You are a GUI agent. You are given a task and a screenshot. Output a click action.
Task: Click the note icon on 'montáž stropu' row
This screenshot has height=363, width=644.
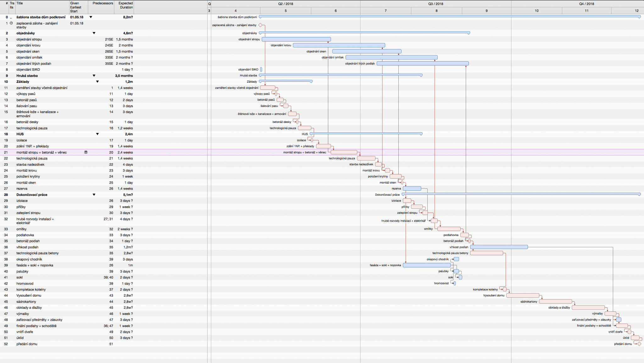(86, 152)
